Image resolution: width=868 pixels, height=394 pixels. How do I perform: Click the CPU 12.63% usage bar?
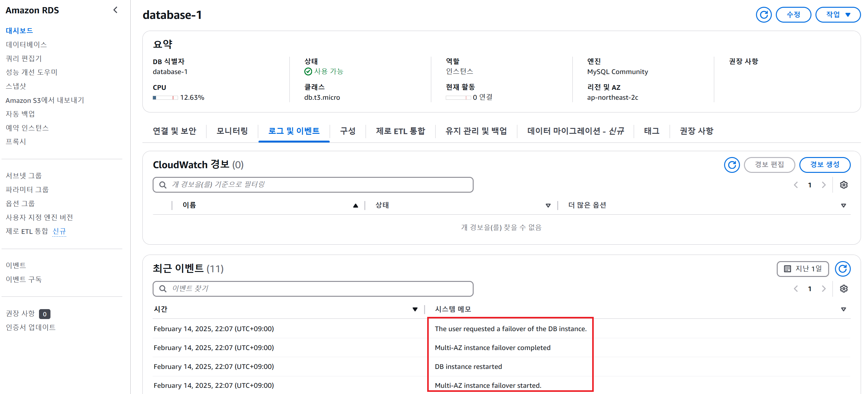(x=165, y=98)
